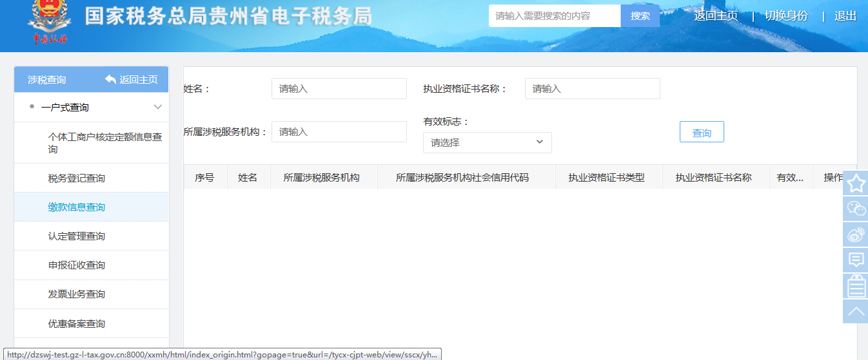
Task: Go to 发票业务查询 in sidebar
Action: click(x=77, y=294)
